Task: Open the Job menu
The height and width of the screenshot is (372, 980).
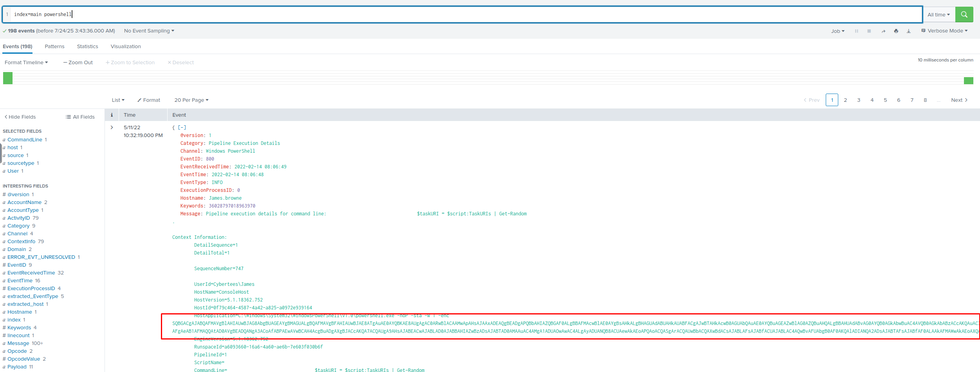Action: click(838, 31)
